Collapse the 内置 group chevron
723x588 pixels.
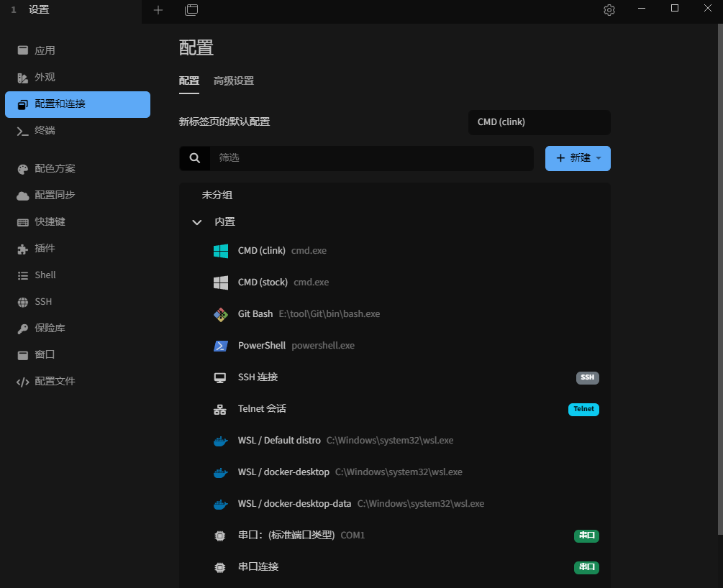[197, 222]
